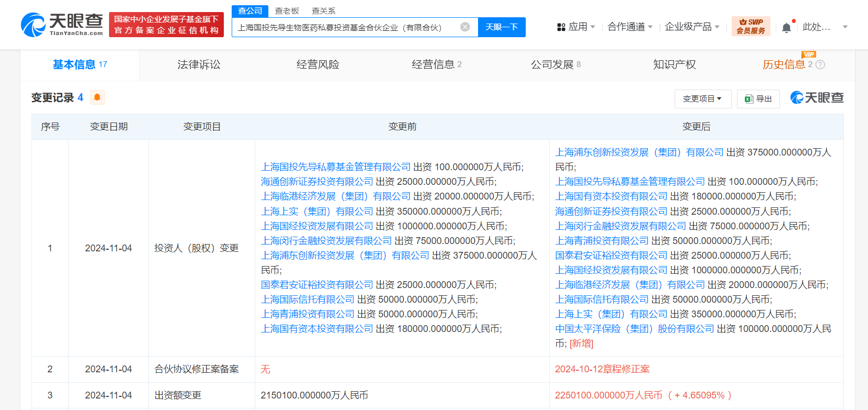This screenshot has width=868, height=410.
Task: Open 上海国经投资发展有限公司 in 变更后 column
Action: [611, 270]
